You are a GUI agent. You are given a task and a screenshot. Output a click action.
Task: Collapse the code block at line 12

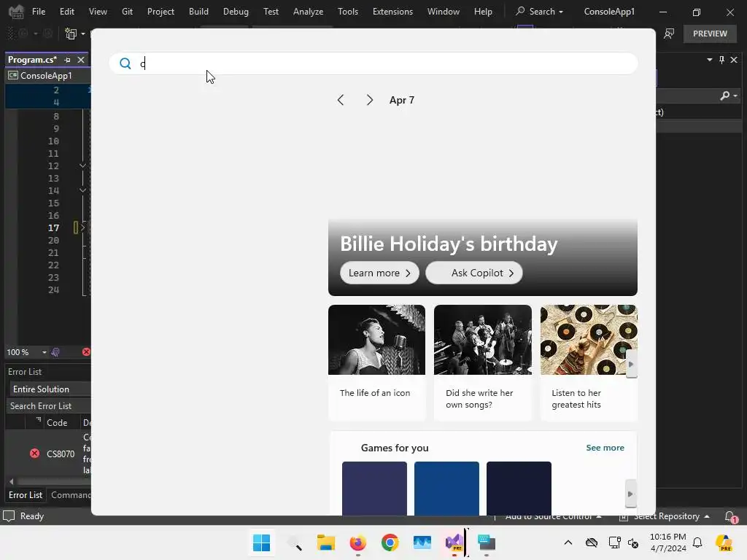[82, 166]
